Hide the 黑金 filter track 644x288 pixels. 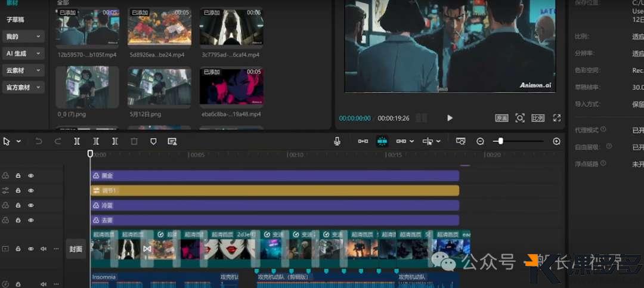[x=31, y=175]
